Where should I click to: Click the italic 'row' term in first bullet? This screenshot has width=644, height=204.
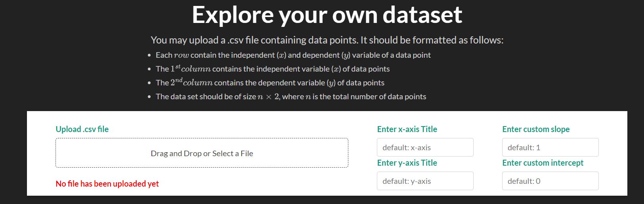tap(181, 55)
